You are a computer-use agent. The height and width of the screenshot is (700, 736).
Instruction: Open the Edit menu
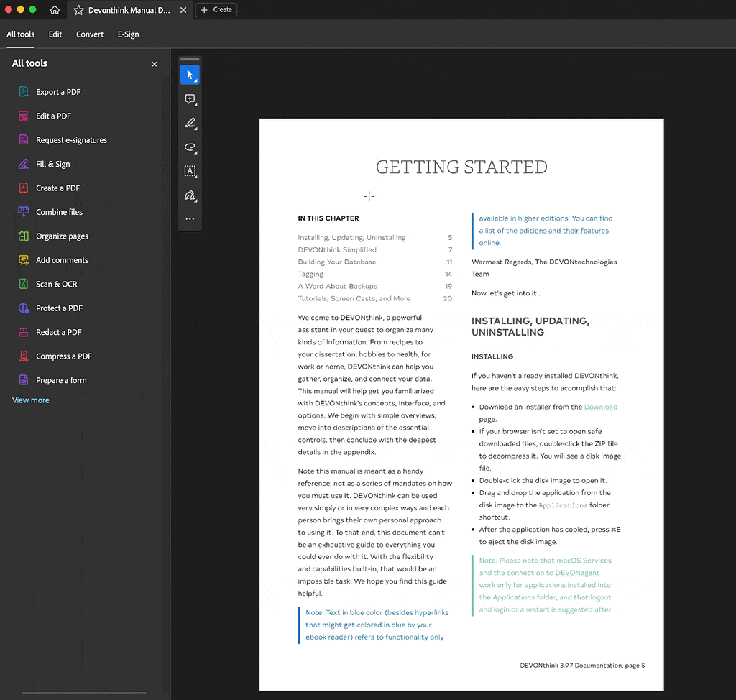(55, 34)
